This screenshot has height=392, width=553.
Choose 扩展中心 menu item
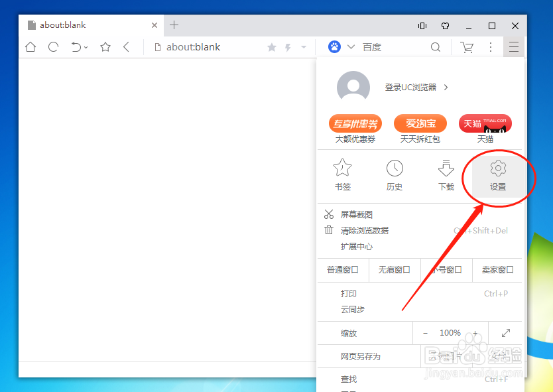pyautogui.click(x=420, y=246)
